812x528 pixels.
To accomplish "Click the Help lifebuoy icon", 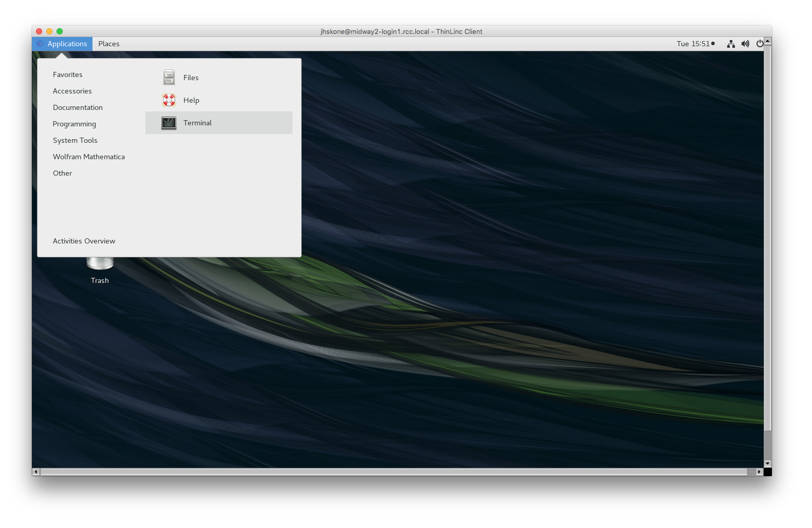I will 169,100.
